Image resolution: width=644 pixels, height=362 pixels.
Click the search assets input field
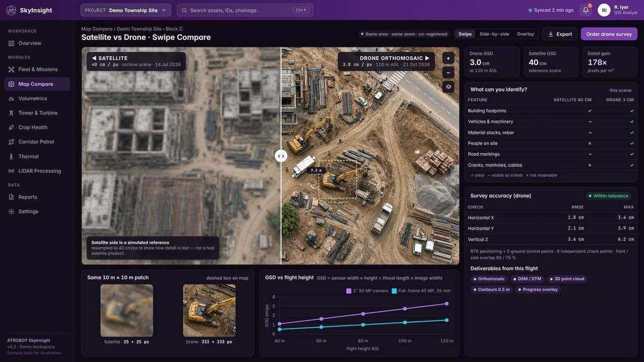coord(245,10)
